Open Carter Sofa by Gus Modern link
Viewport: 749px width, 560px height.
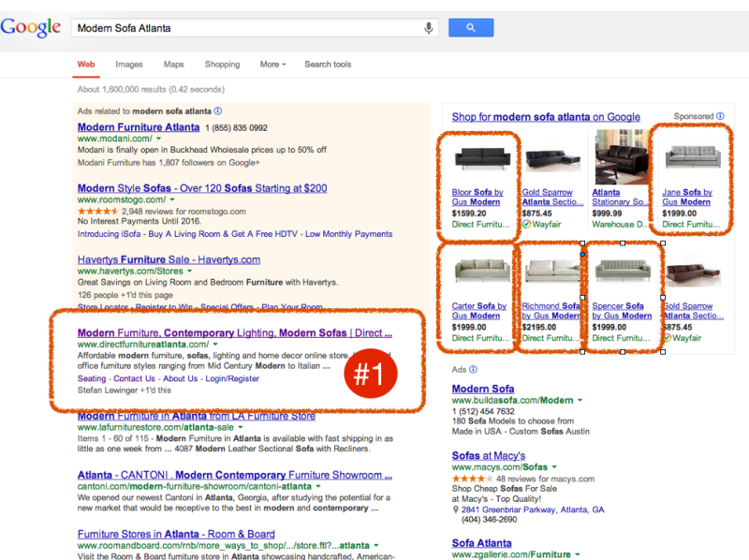[479, 311]
